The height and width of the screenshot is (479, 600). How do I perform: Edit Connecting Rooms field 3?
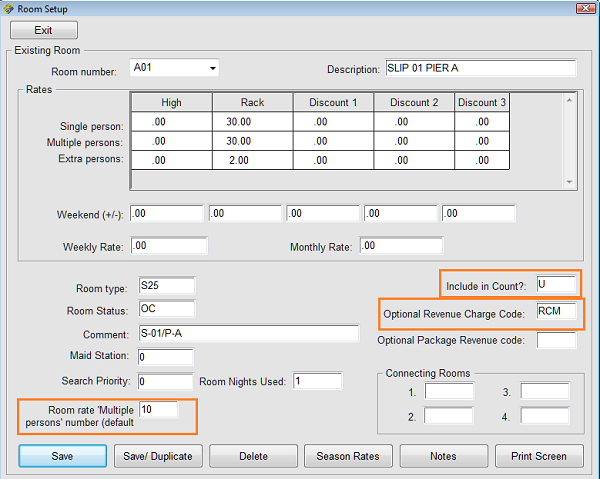[x=545, y=391]
